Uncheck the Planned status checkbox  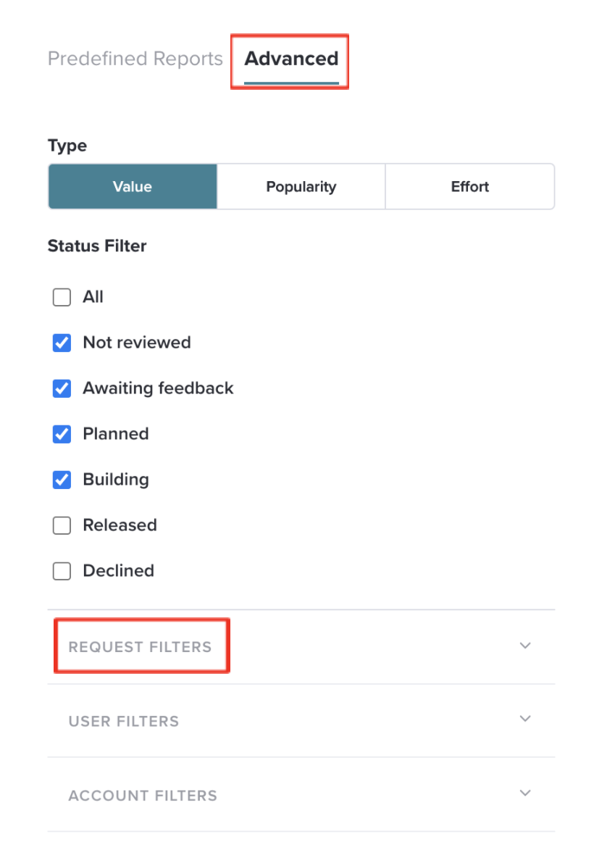(x=62, y=434)
